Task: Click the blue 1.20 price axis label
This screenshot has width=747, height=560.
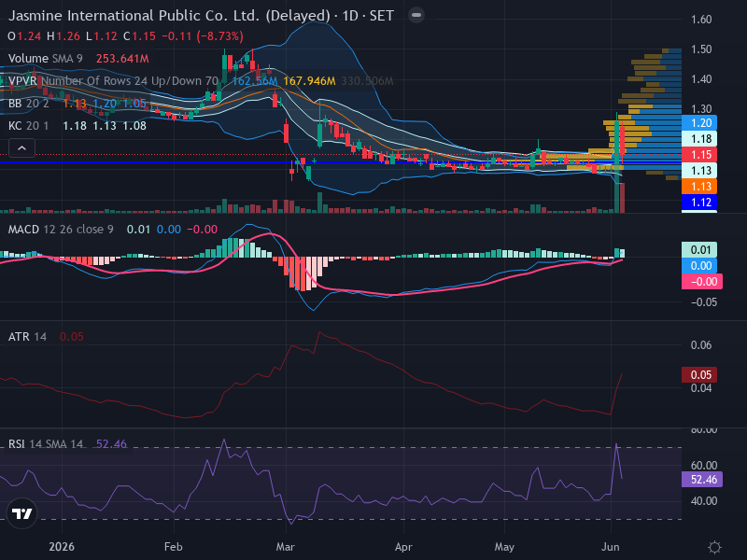Action: (699, 123)
